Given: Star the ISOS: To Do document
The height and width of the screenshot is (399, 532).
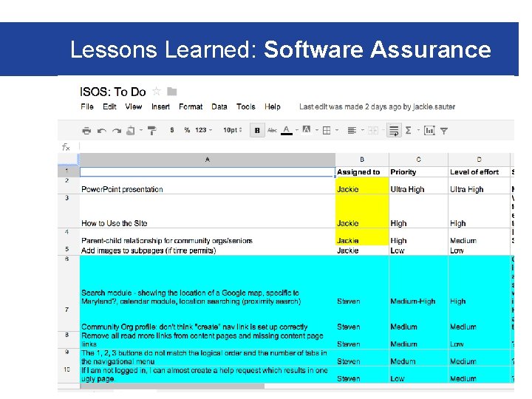Looking at the screenshot, I should pyautogui.click(x=157, y=92).
